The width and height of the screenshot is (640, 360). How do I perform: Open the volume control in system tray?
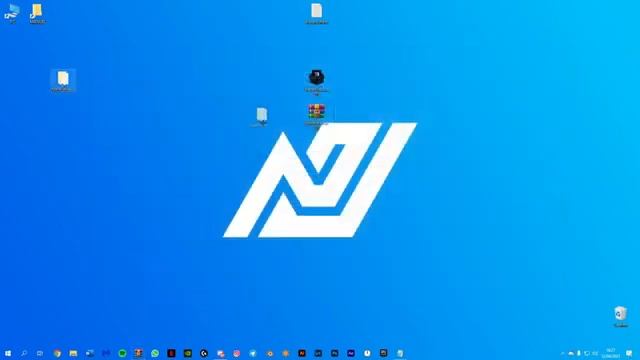(595, 353)
